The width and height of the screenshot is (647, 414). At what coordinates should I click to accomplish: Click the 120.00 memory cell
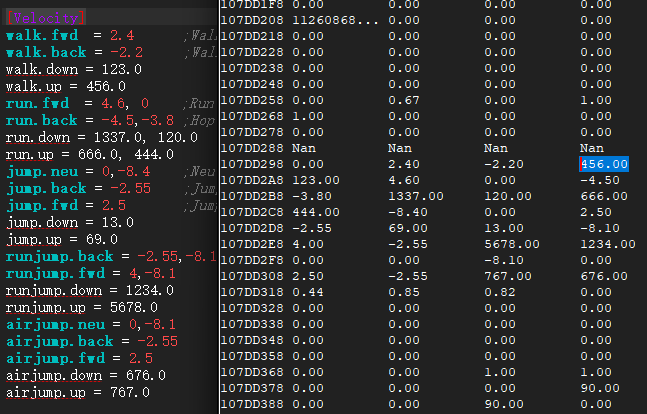point(508,196)
